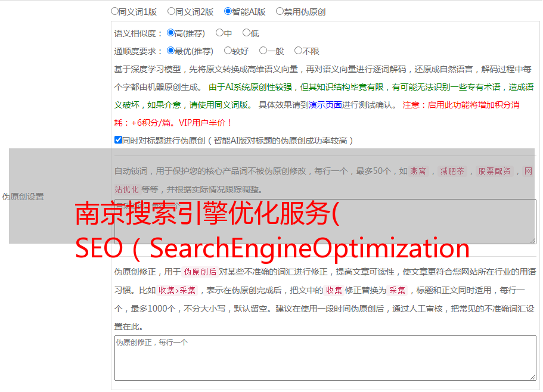543x392 pixels.
Task: Set 语义相似度 to 低
Action: pos(246,33)
